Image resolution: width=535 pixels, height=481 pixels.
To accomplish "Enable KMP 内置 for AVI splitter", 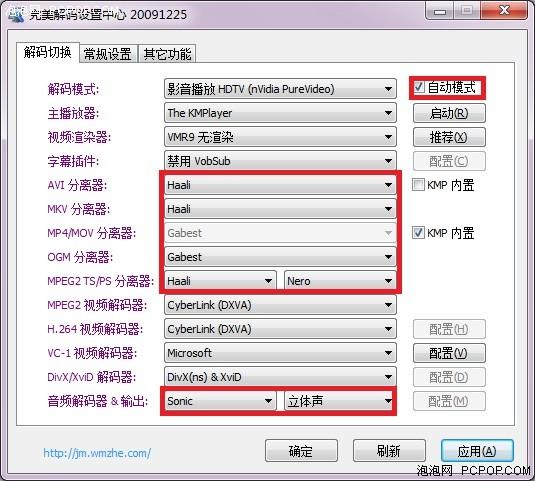I will pos(418,185).
